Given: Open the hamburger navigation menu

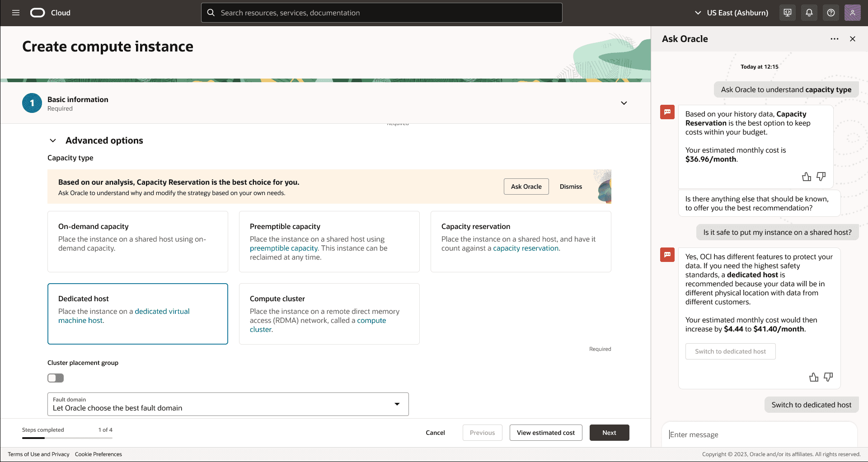Looking at the screenshot, I should [x=16, y=13].
